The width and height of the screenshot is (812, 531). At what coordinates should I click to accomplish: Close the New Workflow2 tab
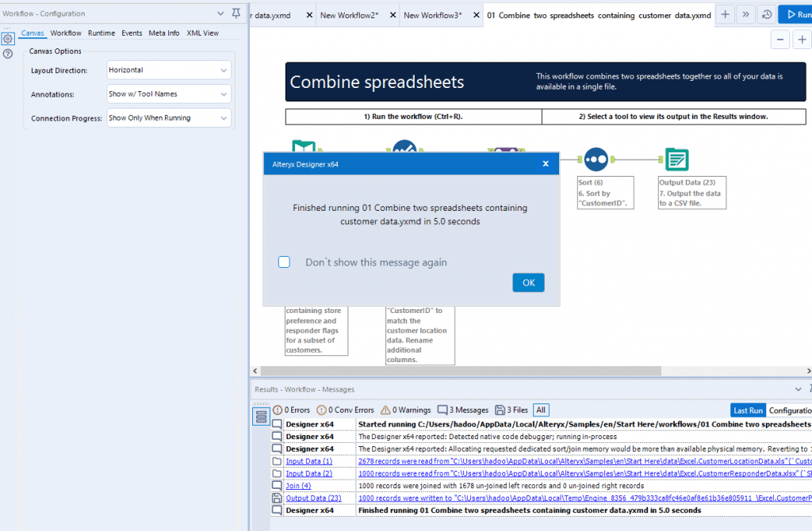tap(393, 15)
